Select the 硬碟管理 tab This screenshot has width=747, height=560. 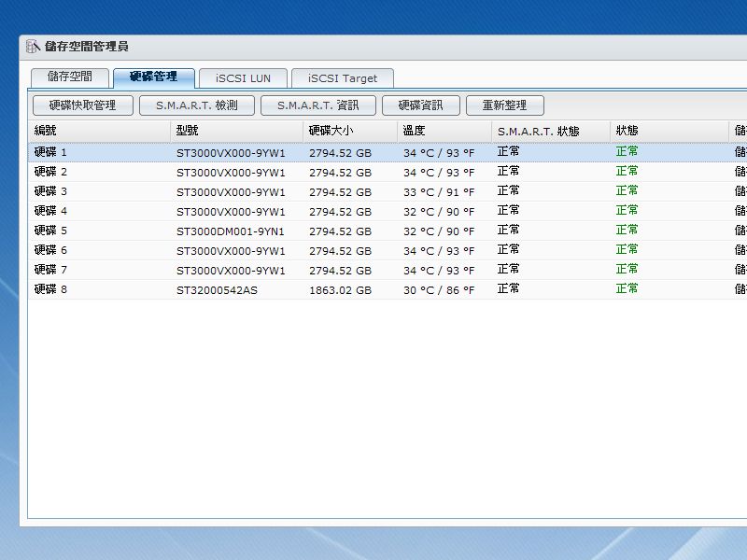tap(153, 77)
